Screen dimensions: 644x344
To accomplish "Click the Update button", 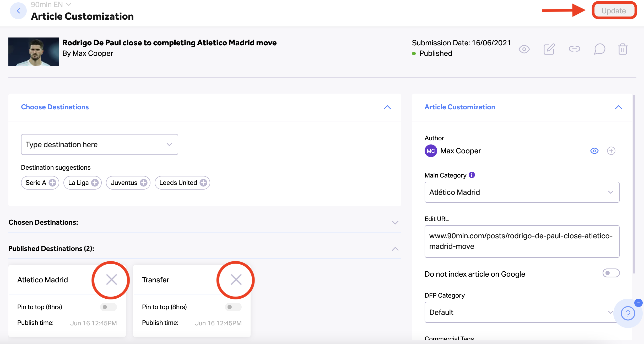I will click(614, 11).
